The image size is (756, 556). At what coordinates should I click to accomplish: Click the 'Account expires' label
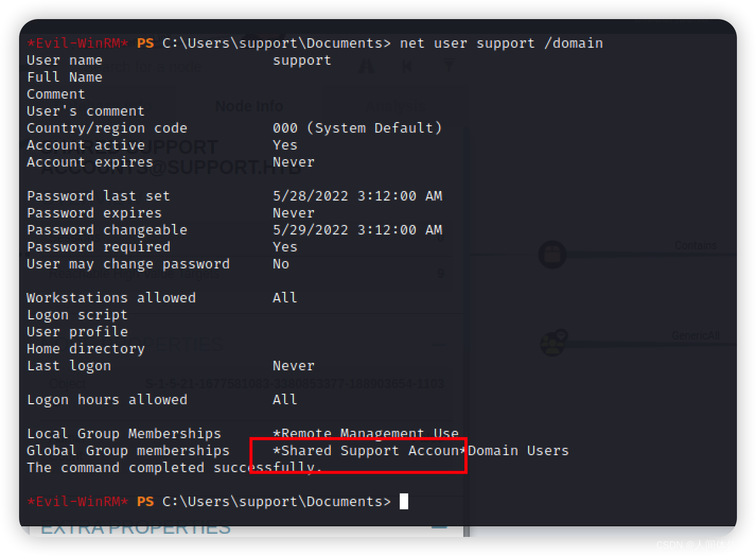[x=90, y=162]
